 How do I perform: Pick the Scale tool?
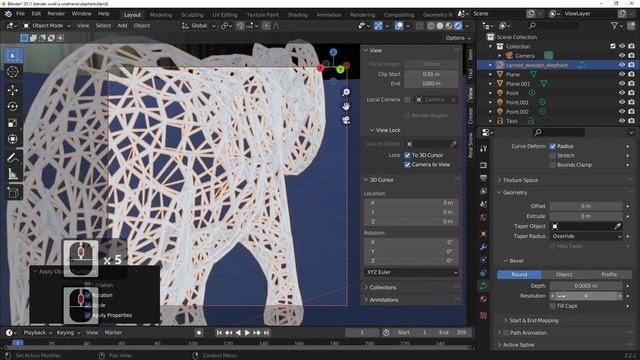[13, 122]
